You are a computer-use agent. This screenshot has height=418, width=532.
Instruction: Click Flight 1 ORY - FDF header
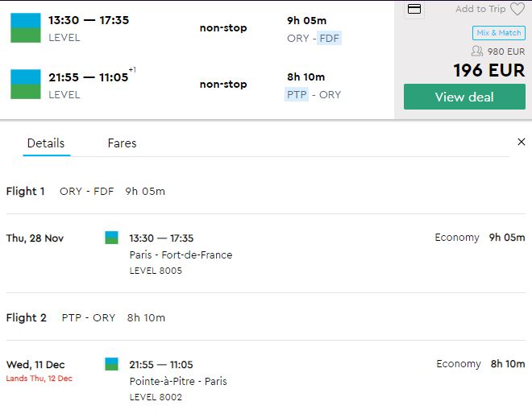pos(85,191)
